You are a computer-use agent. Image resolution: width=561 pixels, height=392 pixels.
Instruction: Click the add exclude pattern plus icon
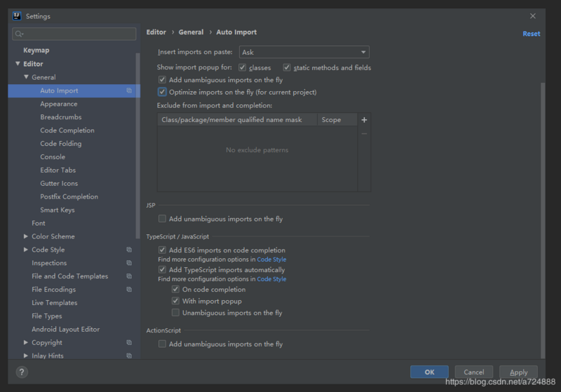point(364,120)
